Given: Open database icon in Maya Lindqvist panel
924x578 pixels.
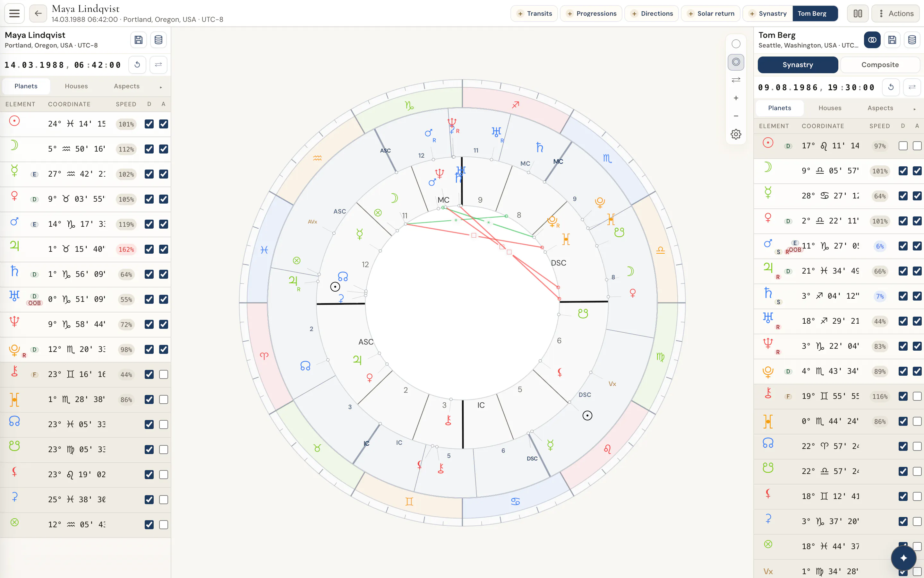Looking at the screenshot, I should coord(158,40).
